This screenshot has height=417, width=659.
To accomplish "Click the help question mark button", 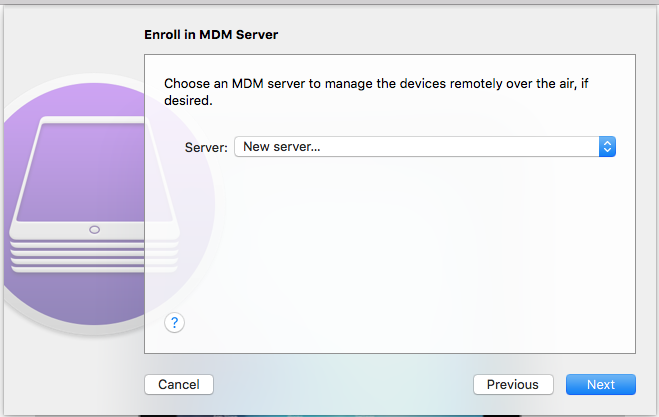I will 175,322.
